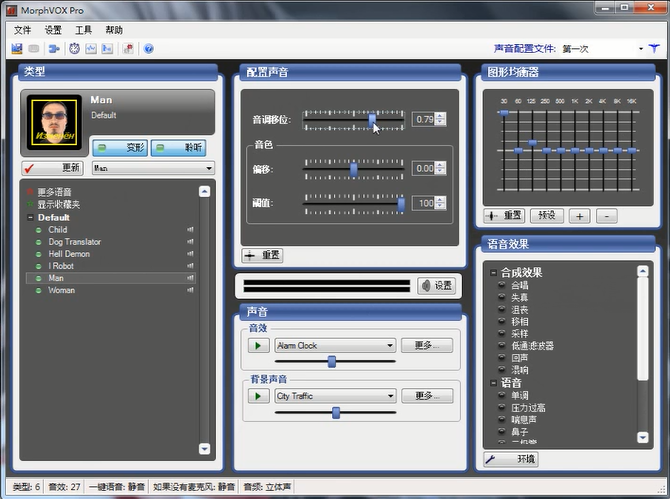Image resolution: width=670 pixels, height=499 pixels.
Task: Open the stopwatch alarm toolbar icon
Action: pyautogui.click(x=74, y=49)
